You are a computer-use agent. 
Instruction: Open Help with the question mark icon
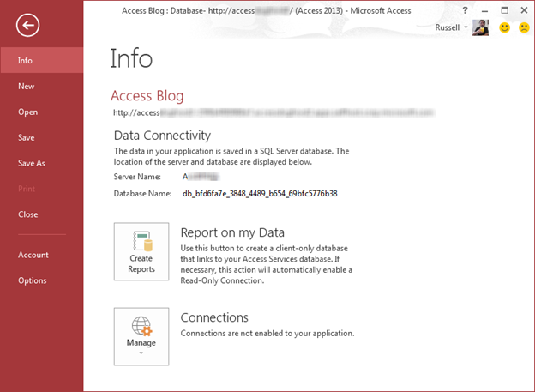(x=465, y=10)
